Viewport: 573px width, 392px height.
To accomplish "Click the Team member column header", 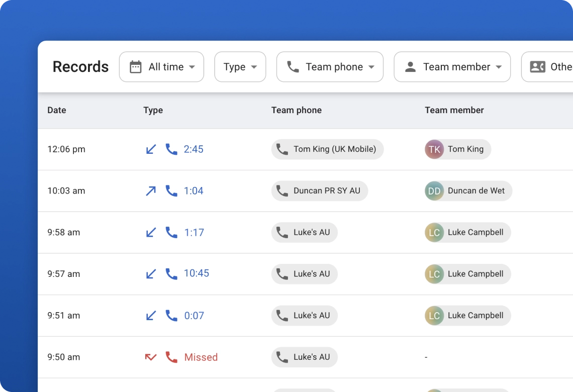I will 454,111.
